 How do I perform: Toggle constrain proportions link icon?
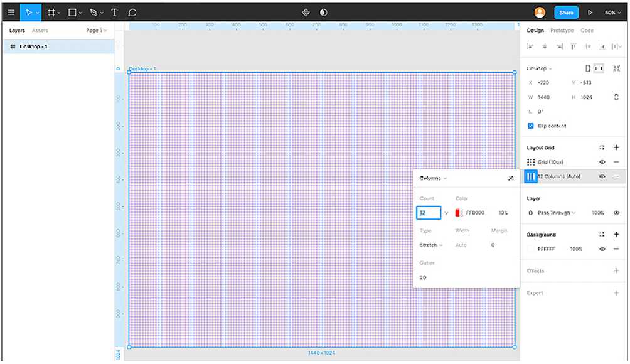(616, 97)
